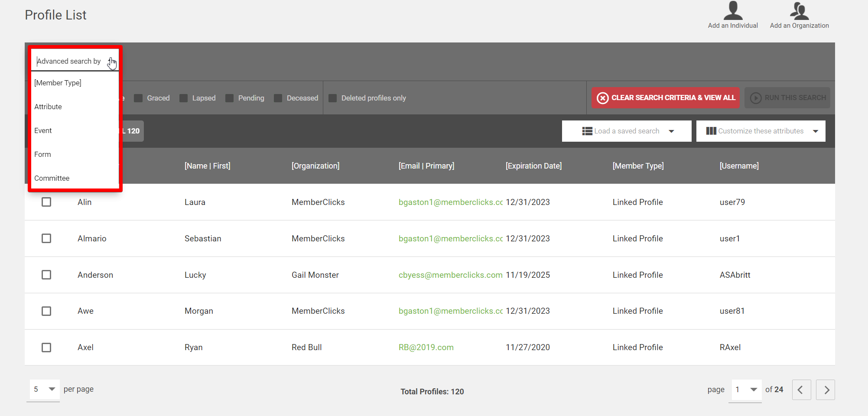Open the Load a saved search dropdown
Viewport: 868px width, 416px height.
[627, 131]
